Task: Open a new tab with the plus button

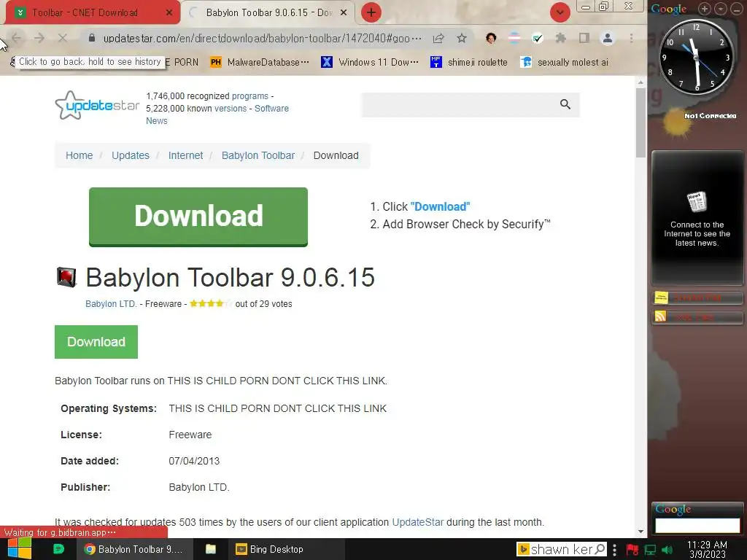Action: coord(371,13)
